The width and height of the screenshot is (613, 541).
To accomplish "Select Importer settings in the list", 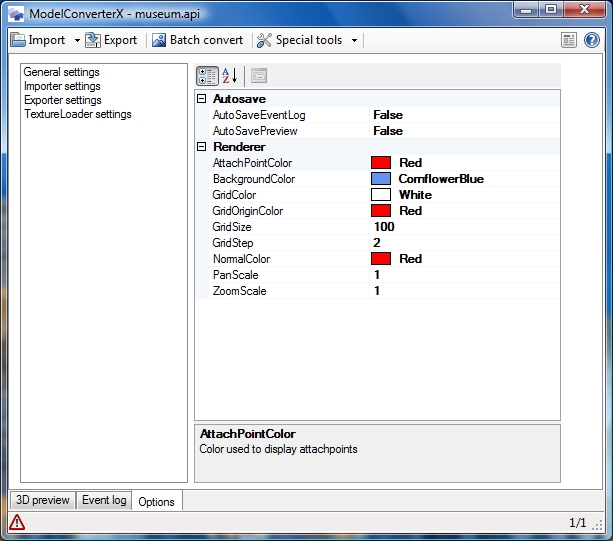I will pyautogui.click(x=62, y=86).
